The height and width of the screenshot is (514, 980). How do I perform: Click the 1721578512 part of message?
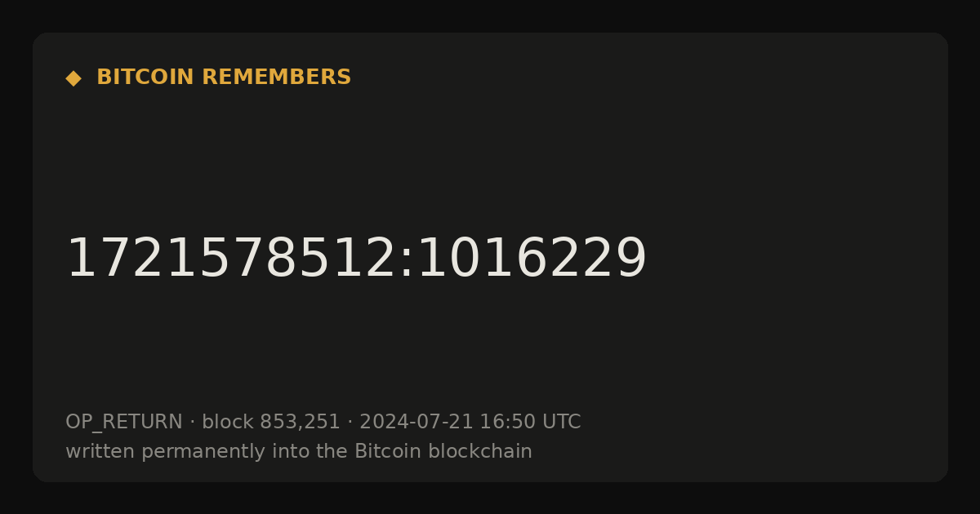tap(231, 259)
